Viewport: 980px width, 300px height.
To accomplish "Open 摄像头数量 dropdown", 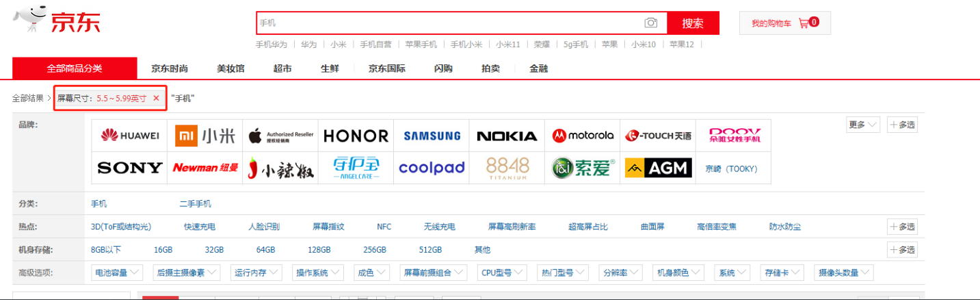I will pos(845,273).
